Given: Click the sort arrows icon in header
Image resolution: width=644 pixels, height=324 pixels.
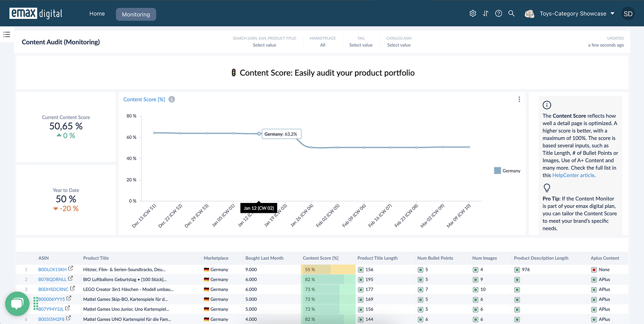Looking at the screenshot, I should [x=485, y=13].
